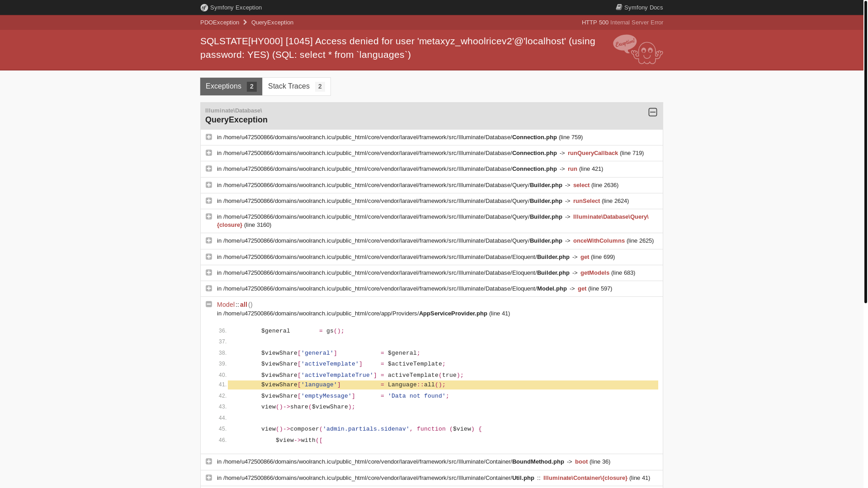The image size is (868, 488).
Task: Click the Illuminate\Database\ namespace label
Action: pos(233,111)
